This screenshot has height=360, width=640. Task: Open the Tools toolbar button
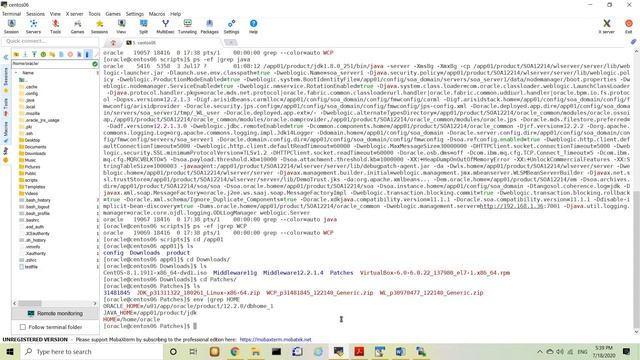(x=56, y=27)
